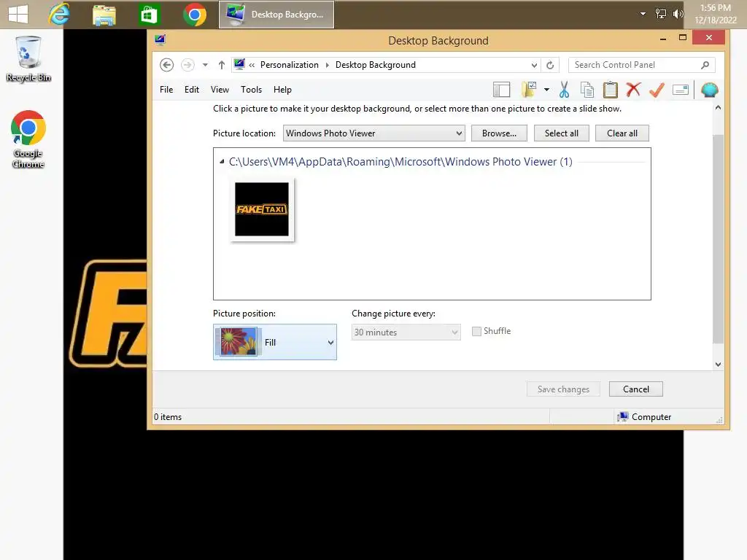Toggle the Shuffle checkbox
747x560 pixels.
click(476, 332)
